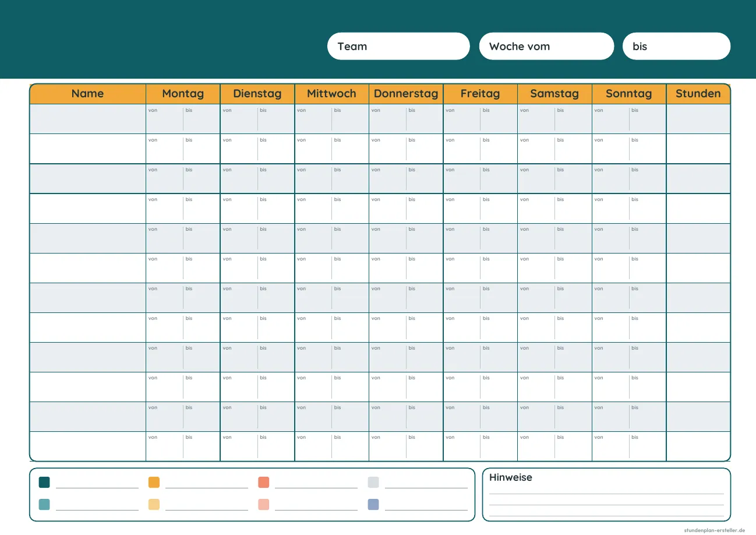This screenshot has width=756, height=535.
Task: Pick the orange legend swatch
Action: (154, 482)
